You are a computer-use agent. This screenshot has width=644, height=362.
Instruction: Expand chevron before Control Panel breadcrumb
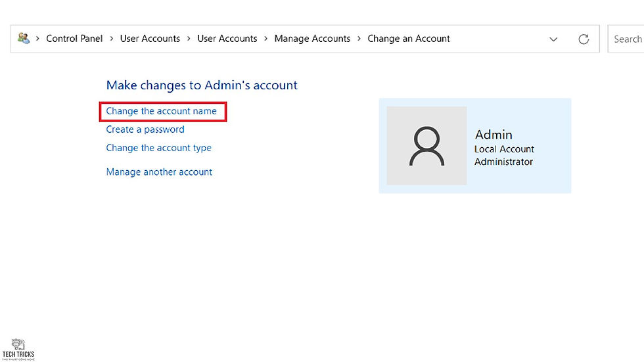[x=37, y=39]
